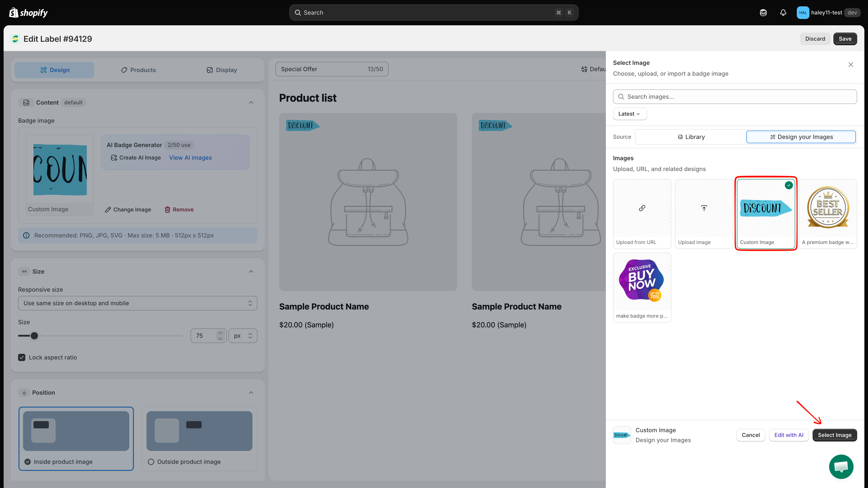
Task: Click the Create AI Image icon
Action: [114, 158]
